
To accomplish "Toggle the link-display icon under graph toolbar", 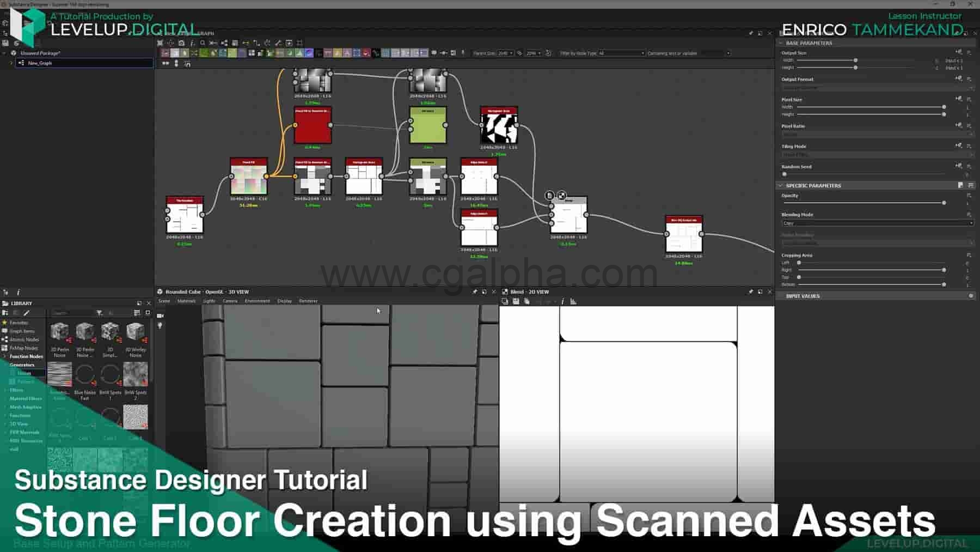I will [x=187, y=64].
